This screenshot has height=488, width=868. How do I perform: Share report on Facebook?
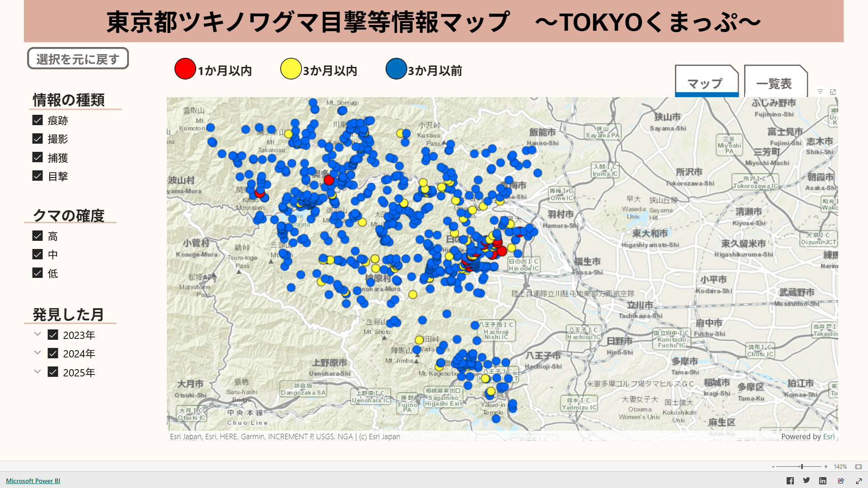(790, 481)
